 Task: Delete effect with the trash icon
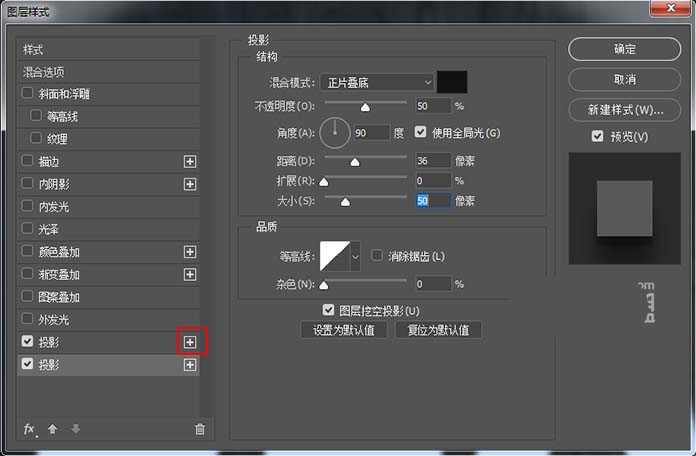tap(200, 429)
